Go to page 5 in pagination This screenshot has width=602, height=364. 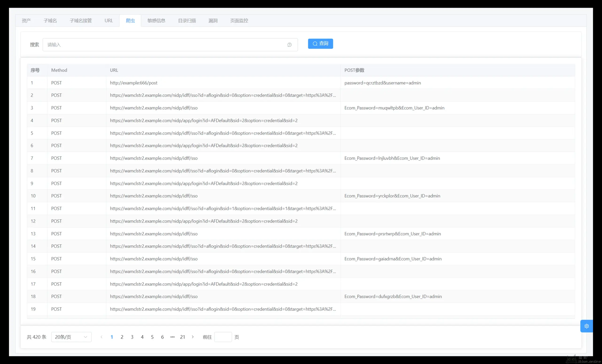(152, 337)
